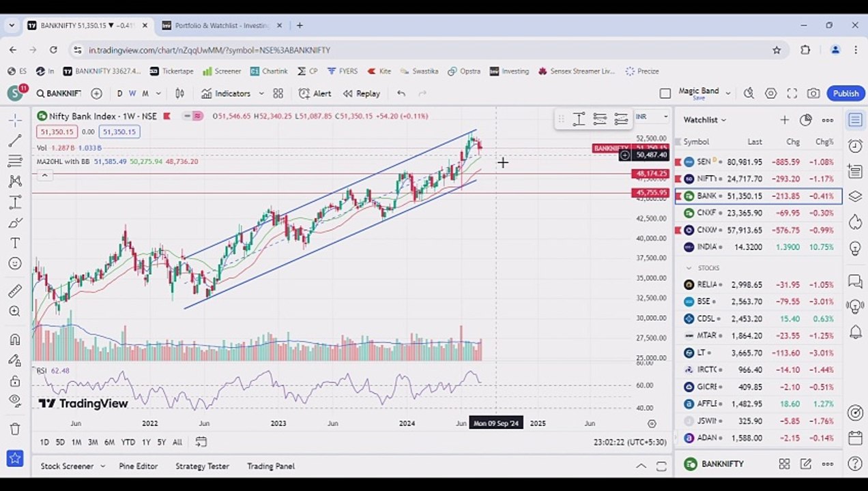Open the BANKNIFTY symbol search
Viewport: 868px width, 491px height.
click(58, 93)
